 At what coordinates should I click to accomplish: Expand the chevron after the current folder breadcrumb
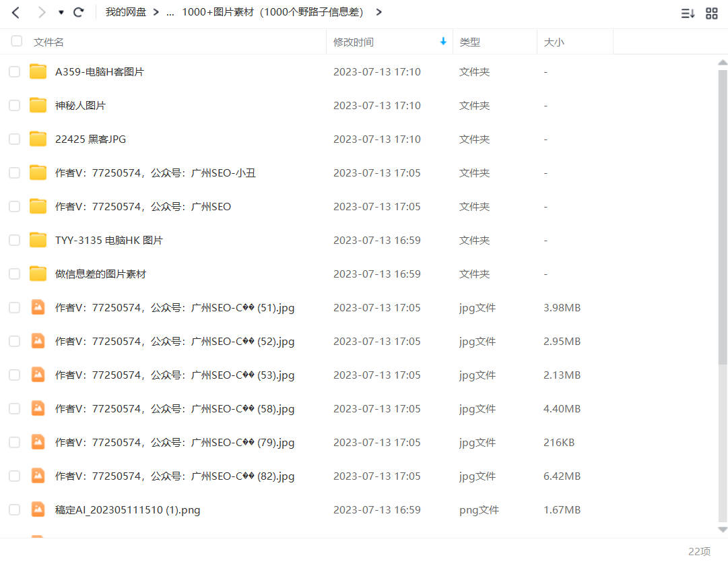click(x=379, y=12)
